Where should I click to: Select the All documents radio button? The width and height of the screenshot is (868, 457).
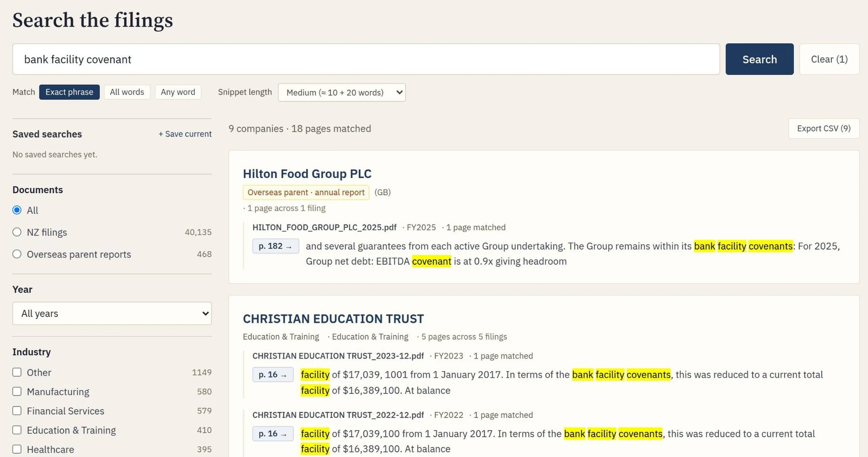click(17, 210)
